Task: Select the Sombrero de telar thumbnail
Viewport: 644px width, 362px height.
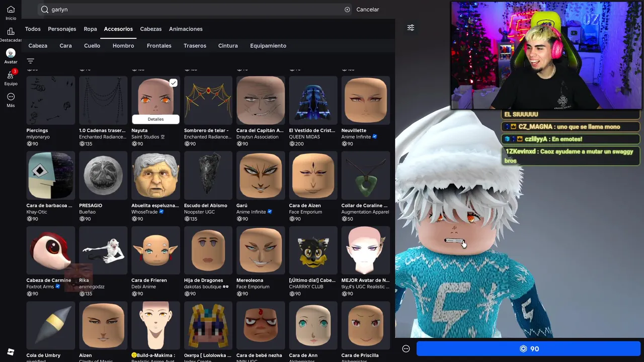Action: coord(208,100)
